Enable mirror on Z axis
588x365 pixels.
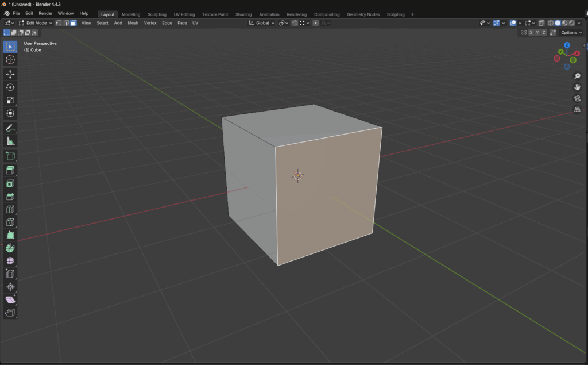coord(544,33)
